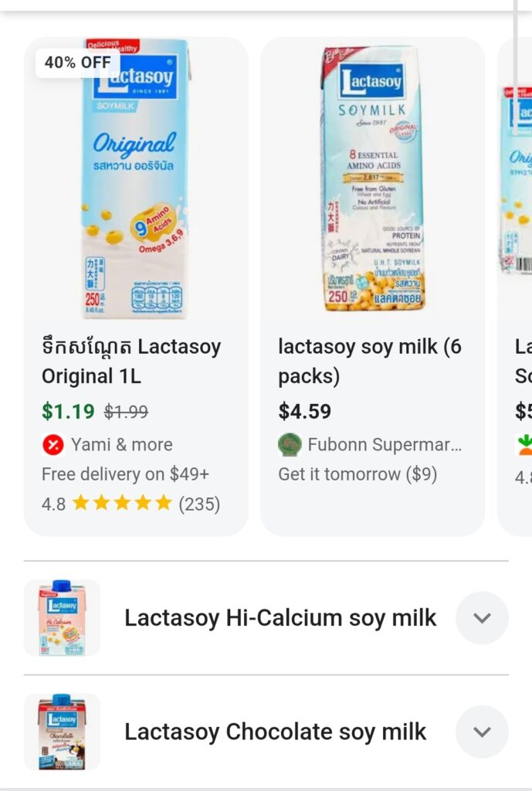Tap the 40% OFF badge

point(77,63)
